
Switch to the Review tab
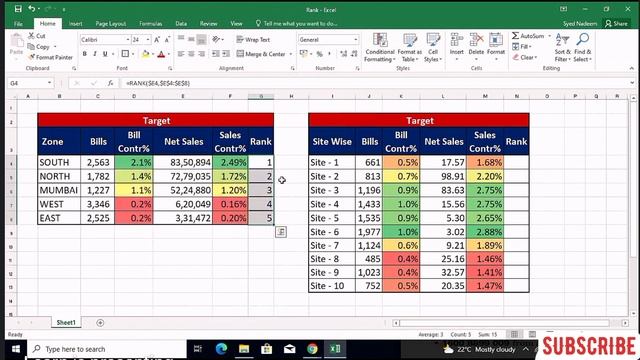click(209, 24)
